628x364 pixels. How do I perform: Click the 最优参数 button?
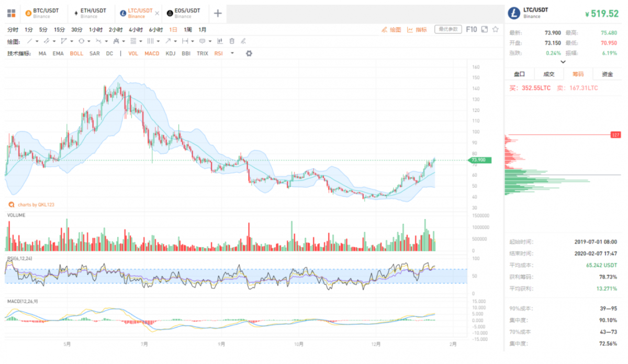point(447,29)
